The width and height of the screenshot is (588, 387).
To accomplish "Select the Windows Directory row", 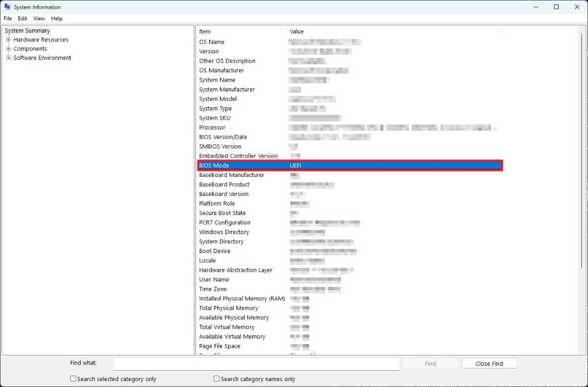I will pos(350,232).
